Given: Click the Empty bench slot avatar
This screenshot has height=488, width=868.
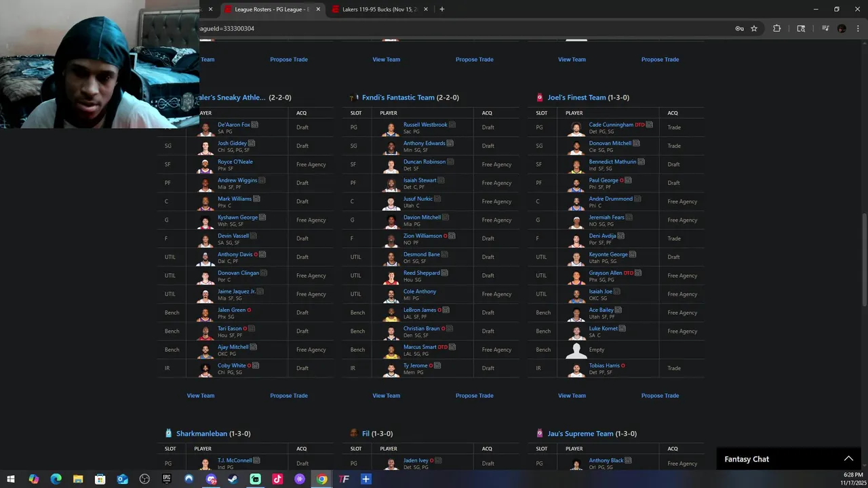Looking at the screenshot, I should click(576, 350).
